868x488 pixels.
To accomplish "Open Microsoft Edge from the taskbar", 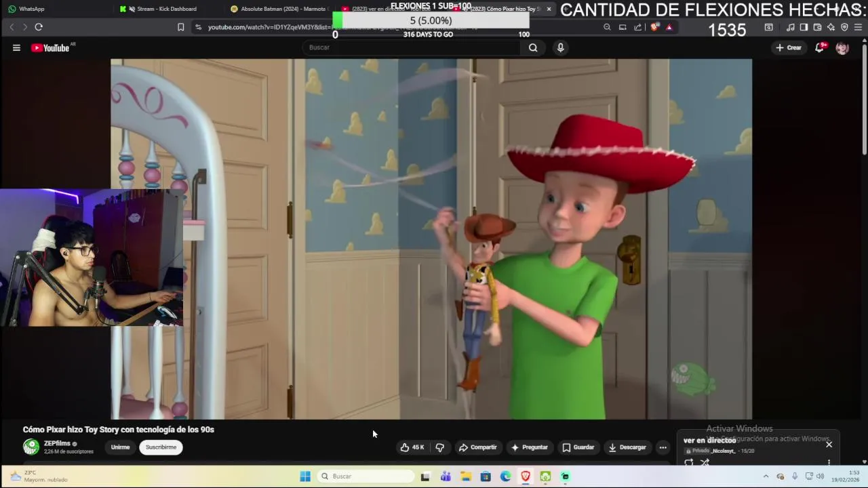I will [x=506, y=476].
